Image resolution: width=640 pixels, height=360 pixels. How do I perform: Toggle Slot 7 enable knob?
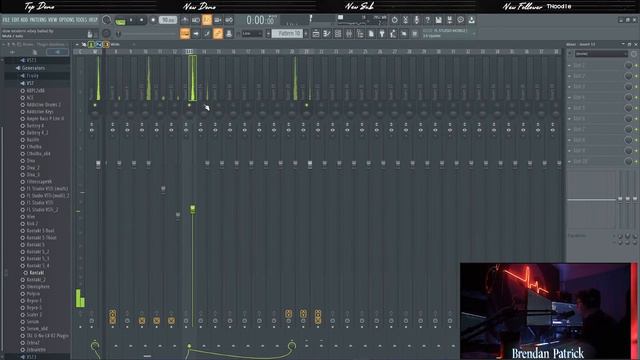point(629,129)
